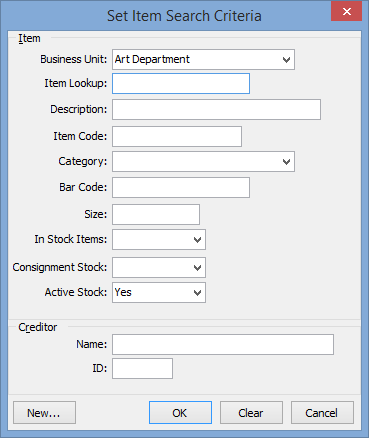Click the Bar Code field
The height and width of the screenshot is (438, 369).
pos(181,187)
